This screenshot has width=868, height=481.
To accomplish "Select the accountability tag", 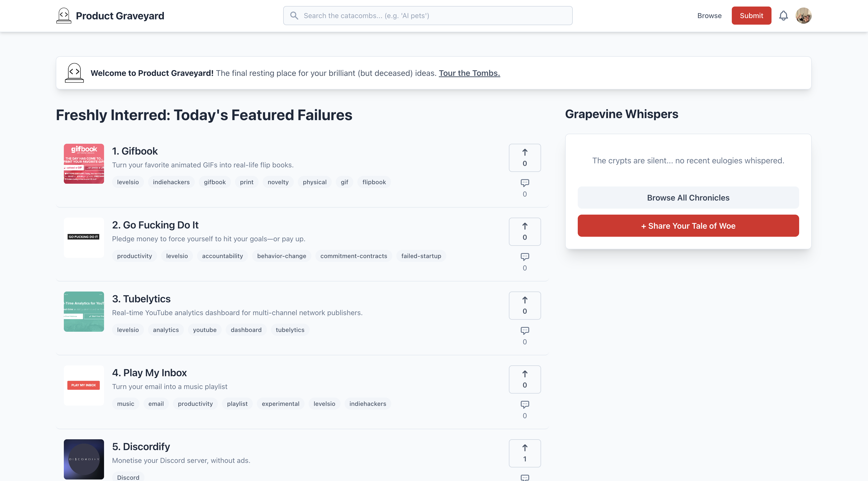I will (x=222, y=256).
